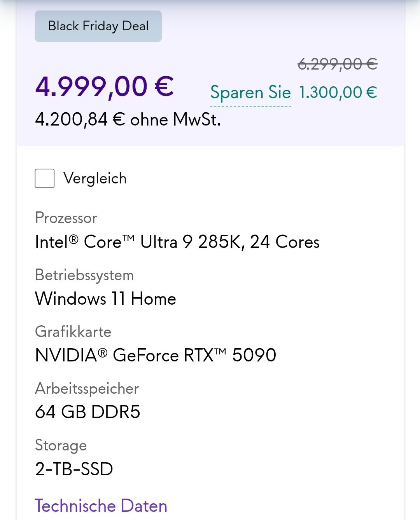Click the 1.300,00 € savings amount
This screenshot has width=420, height=520.
coord(338,92)
